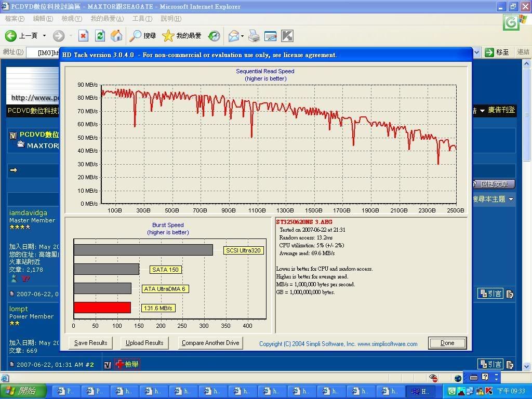Click the SCSI Ultra320 bar label
532x399 pixels.
(x=243, y=250)
